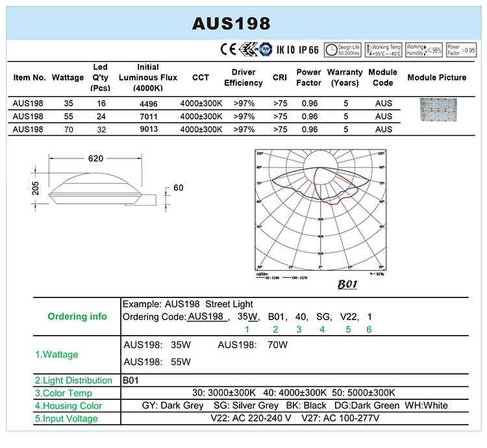Image resolution: width=487 pixels, height=448 pixels.
Task: Click the Working Temp badge
Action: pyautogui.click(x=384, y=50)
